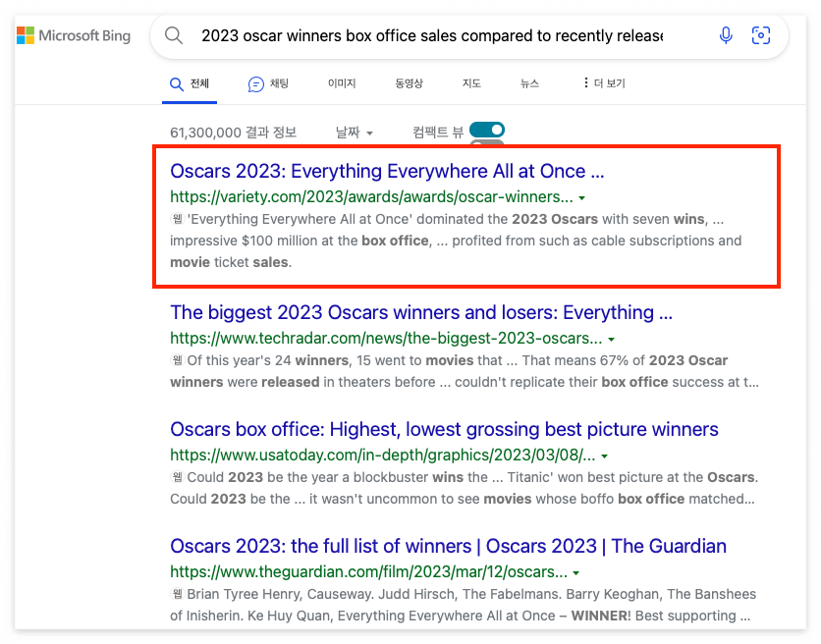Click the 웹 badge icon in Variety snippet

pyautogui.click(x=178, y=218)
